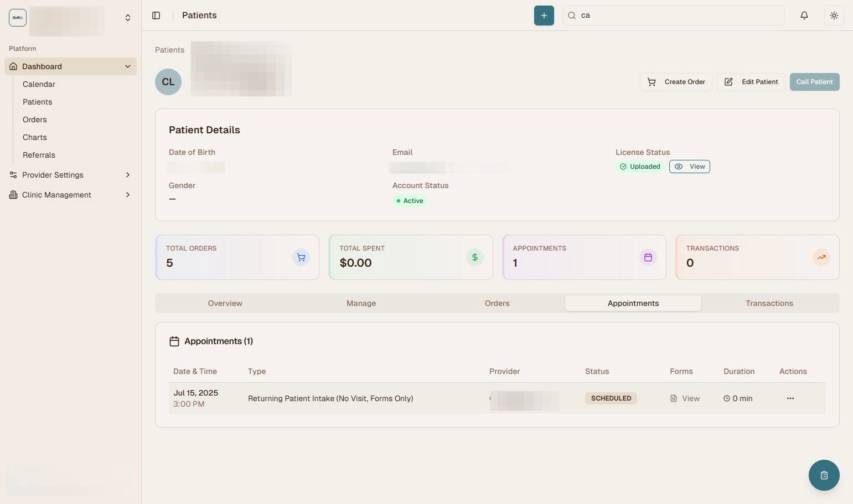The height and width of the screenshot is (504, 853).
Task: Toggle the sidebar panel icon
Action: (x=156, y=15)
